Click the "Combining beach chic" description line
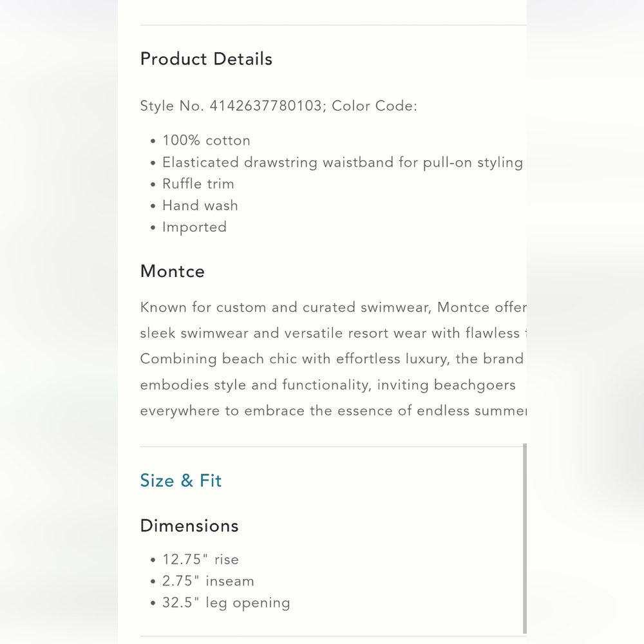The width and height of the screenshot is (644, 644). coord(332,359)
